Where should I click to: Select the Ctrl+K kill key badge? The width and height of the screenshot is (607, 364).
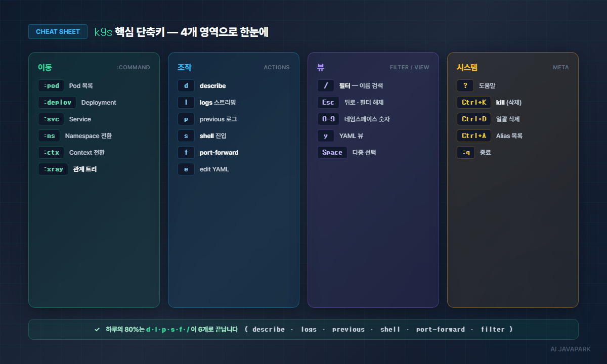point(474,103)
